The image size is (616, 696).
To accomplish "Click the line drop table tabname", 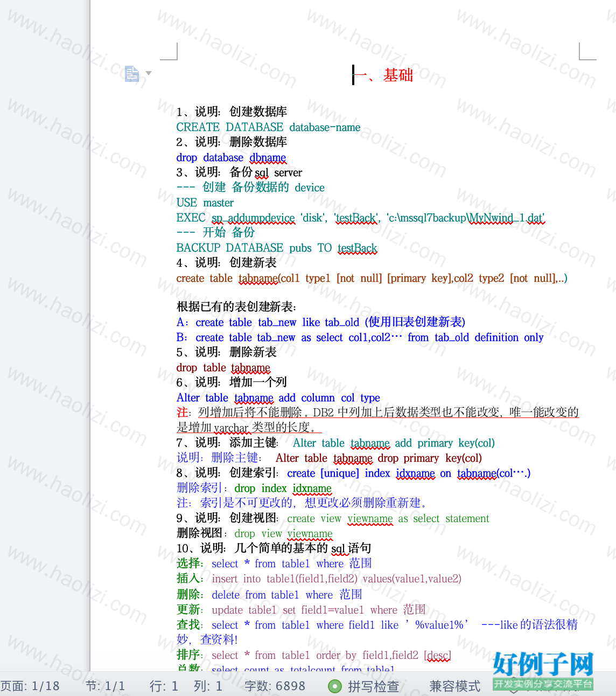I will pyautogui.click(x=223, y=367).
